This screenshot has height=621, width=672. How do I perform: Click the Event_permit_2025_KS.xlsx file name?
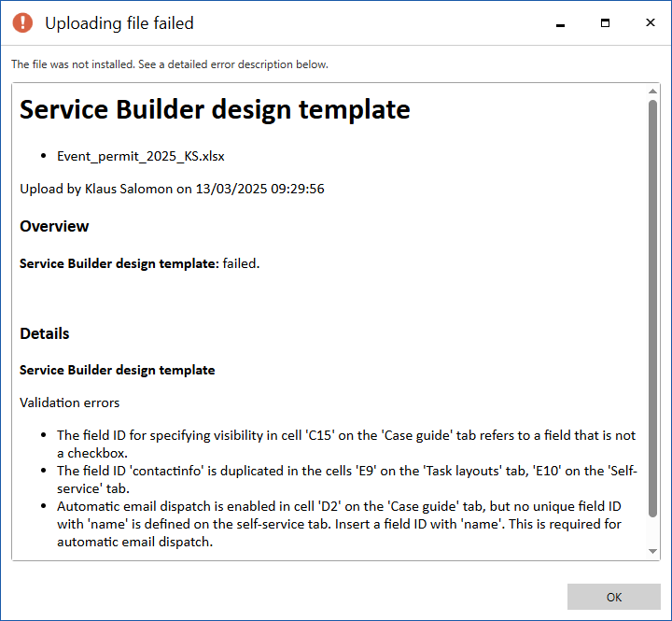tap(140, 156)
